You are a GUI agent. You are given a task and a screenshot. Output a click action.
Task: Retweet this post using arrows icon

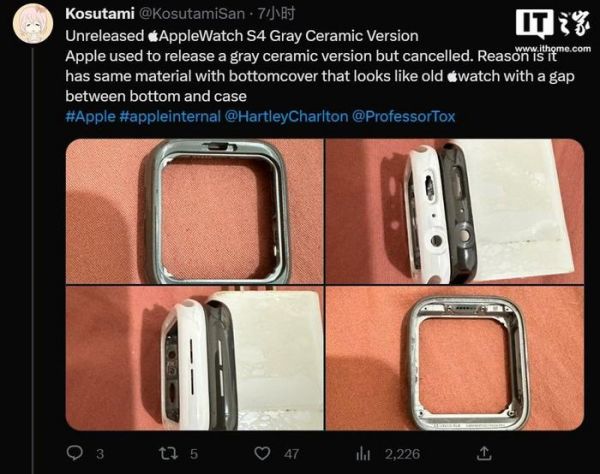tap(168, 453)
